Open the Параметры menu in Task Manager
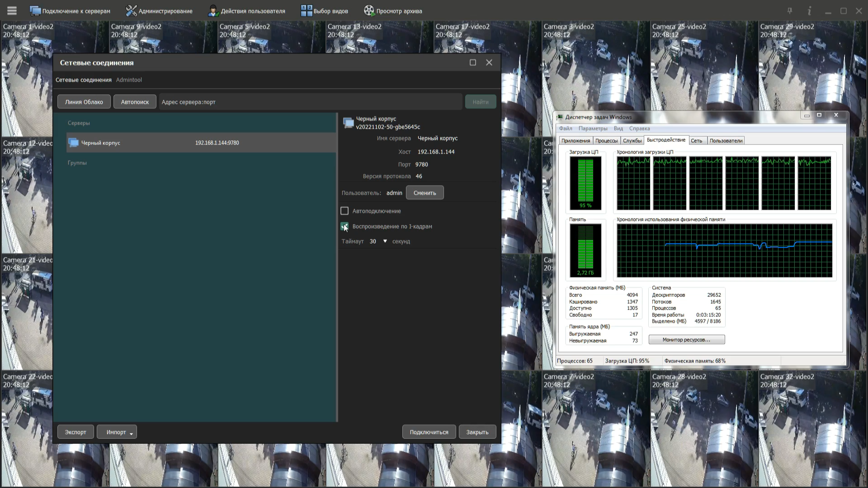Image resolution: width=868 pixels, height=488 pixels. 593,128
